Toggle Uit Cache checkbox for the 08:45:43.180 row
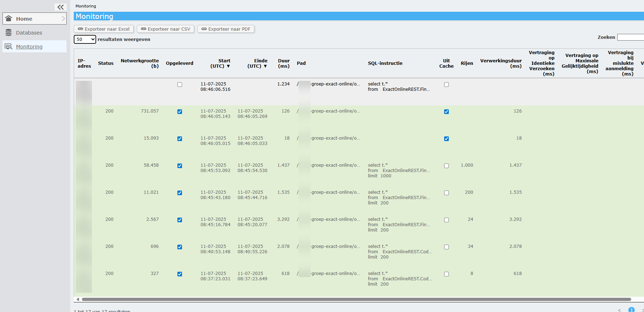644x312 pixels. coord(446,193)
